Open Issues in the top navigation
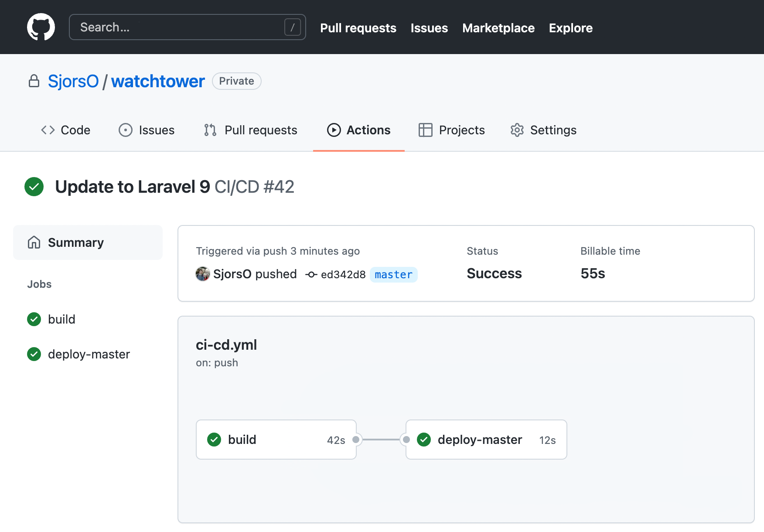The width and height of the screenshot is (764, 532). coord(429,28)
